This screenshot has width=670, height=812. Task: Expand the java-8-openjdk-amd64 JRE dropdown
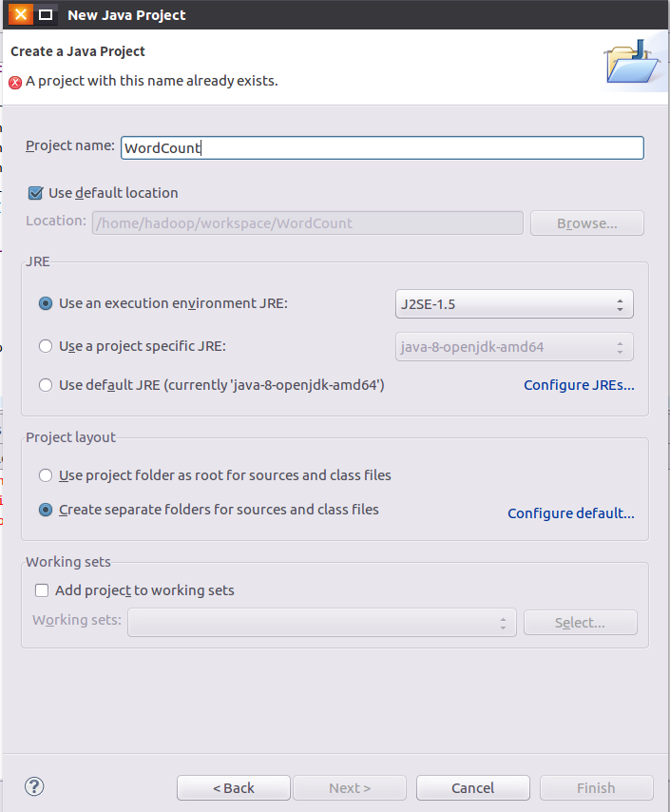click(x=513, y=347)
